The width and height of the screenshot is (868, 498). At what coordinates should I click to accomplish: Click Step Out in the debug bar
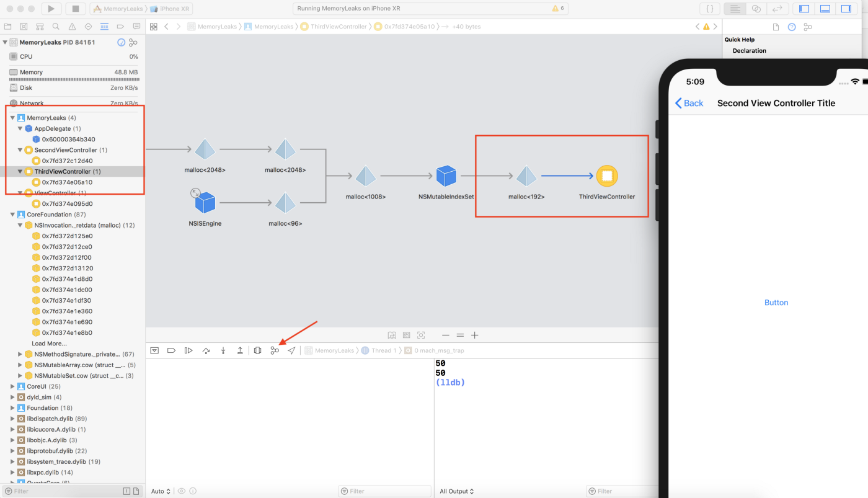[x=240, y=350]
